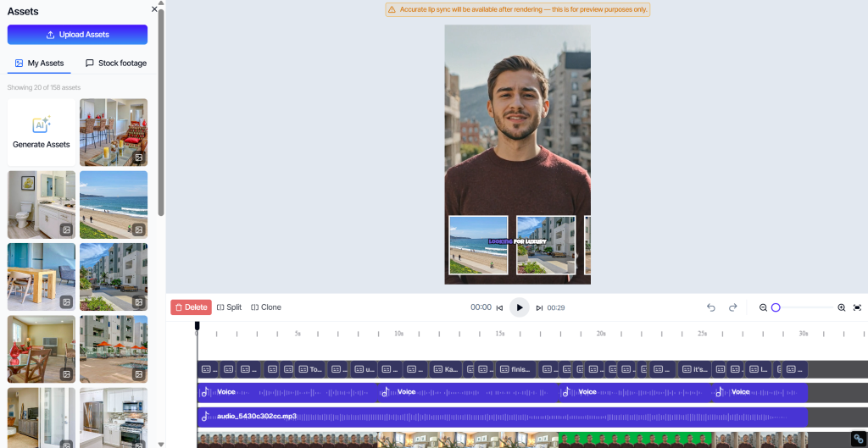The width and height of the screenshot is (868, 448).
Task: Select the yellow living room asset thumbnail
Action: [42, 349]
